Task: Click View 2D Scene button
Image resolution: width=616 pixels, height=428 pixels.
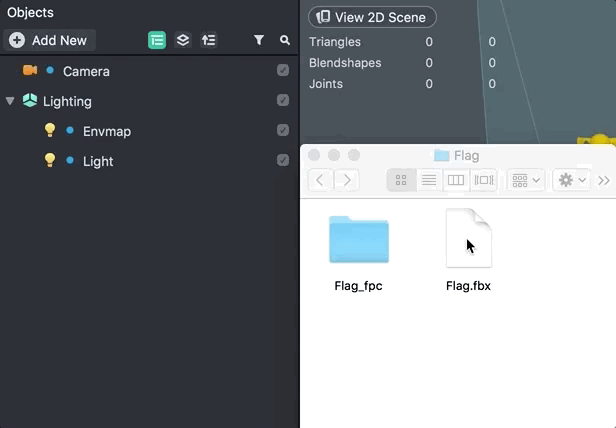Action: click(372, 17)
